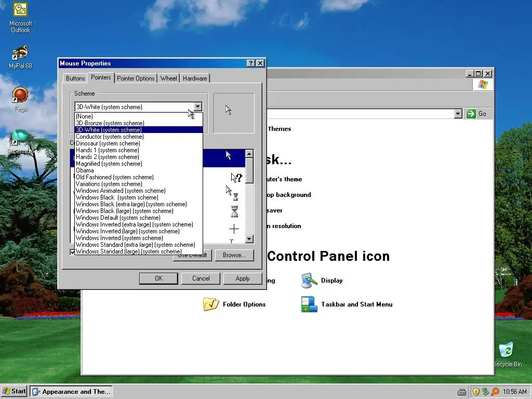This screenshot has height=399, width=532.
Task: Choose (None) scheme option
Action: [138, 116]
